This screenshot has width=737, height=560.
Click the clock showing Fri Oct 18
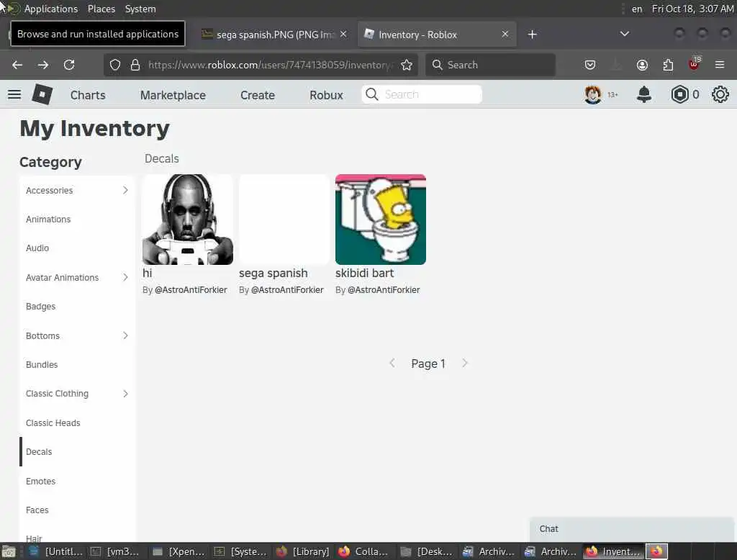click(x=692, y=9)
